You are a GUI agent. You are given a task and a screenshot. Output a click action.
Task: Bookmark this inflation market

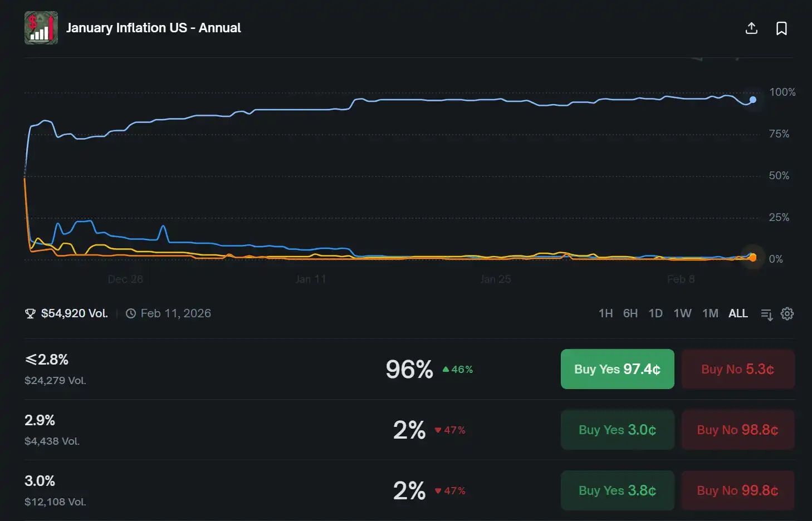pyautogui.click(x=781, y=28)
